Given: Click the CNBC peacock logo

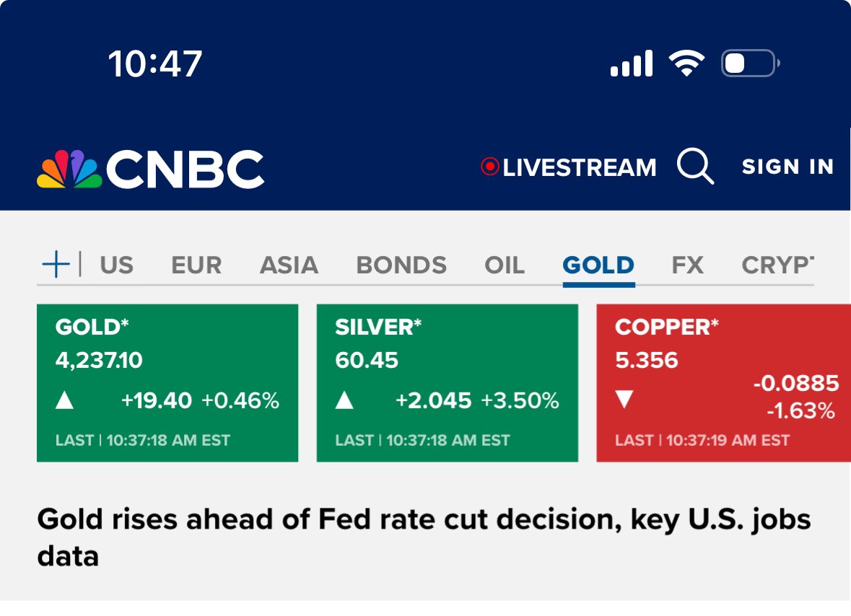Looking at the screenshot, I should 69,169.
